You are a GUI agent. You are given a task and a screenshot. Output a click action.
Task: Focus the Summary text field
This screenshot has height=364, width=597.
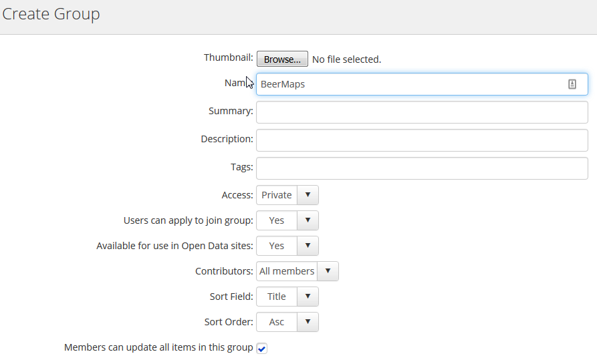point(422,112)
